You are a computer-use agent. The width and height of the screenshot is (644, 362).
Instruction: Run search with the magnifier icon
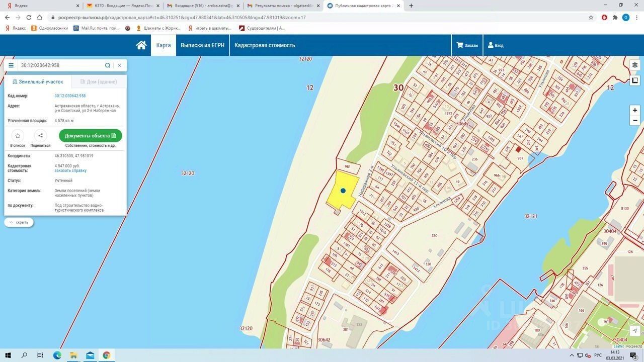coord(108,65)
